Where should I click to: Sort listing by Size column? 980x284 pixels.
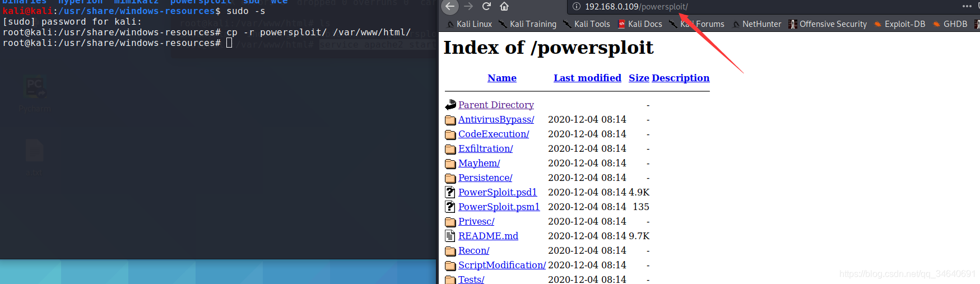[639, 78]
